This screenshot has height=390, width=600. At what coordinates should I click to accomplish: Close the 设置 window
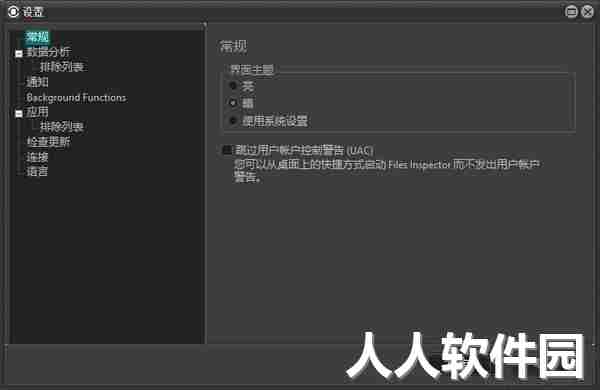(587, 12)
